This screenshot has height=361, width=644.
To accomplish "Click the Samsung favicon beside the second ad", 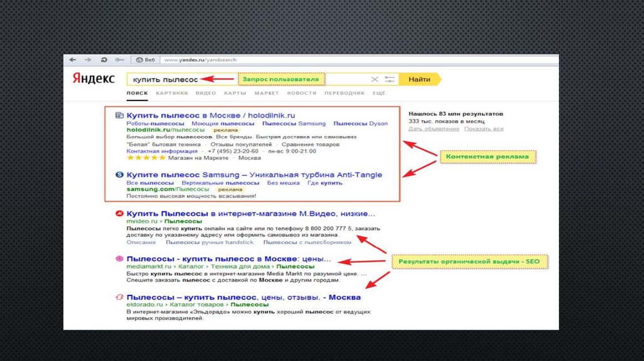I will tap(119, 175).
